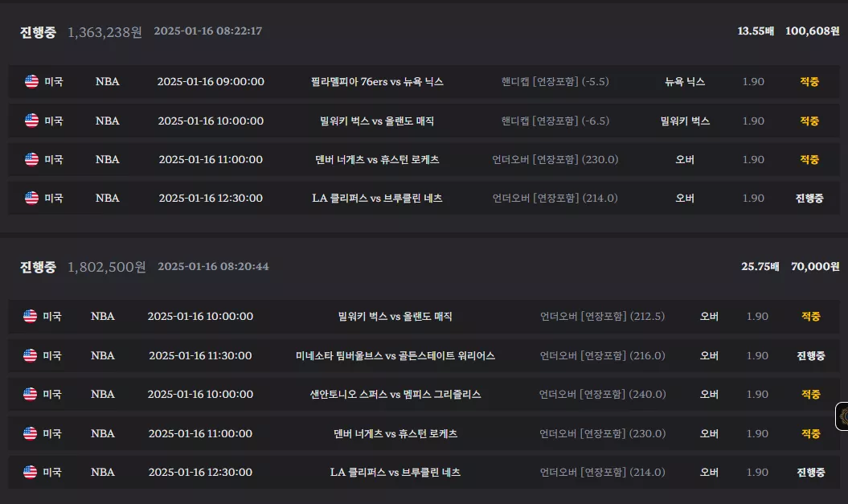Select the 샌안토니오 스퍼스 vs 멤피스 그리즐리스 match
The width and height of the screenshot is (848, 504).
[395, 394]
